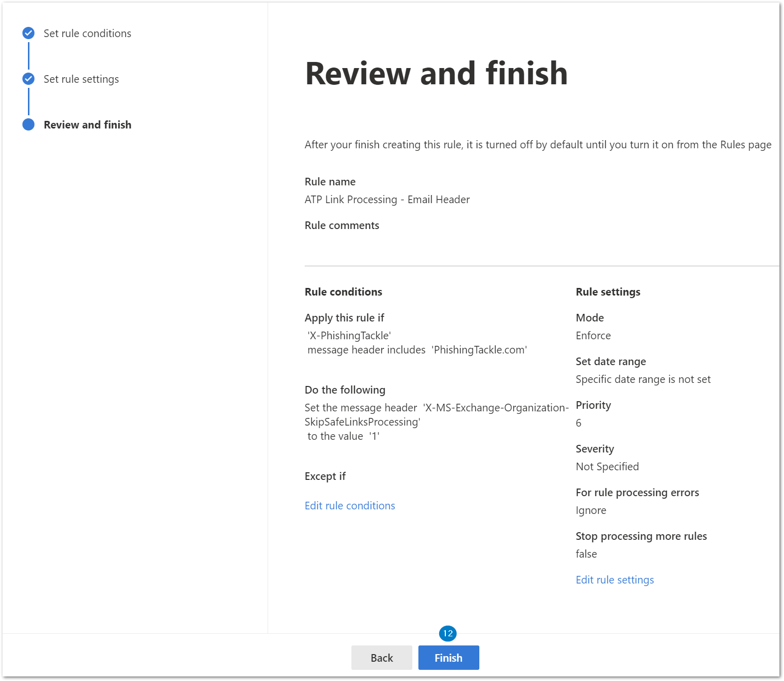Click the 'turned off by default' notice text
The image size is (784, 681).
(538, 145)
